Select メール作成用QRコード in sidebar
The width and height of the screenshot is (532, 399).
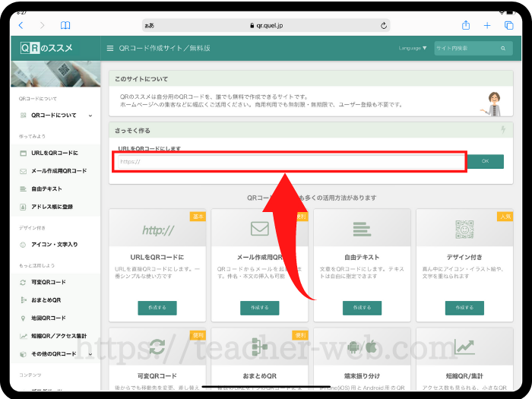[x=55, y=171]
